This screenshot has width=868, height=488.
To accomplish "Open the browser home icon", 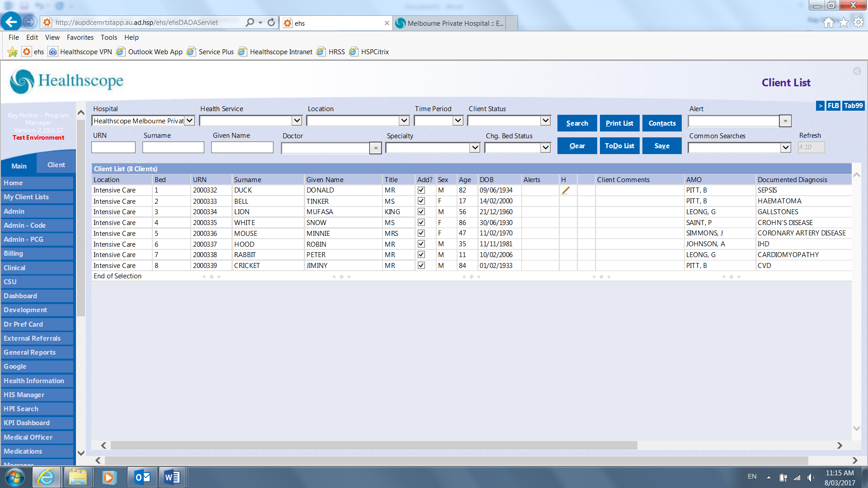I will (828, 23).
